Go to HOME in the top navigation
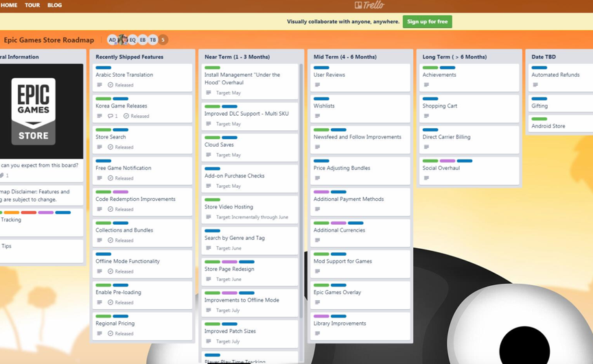593x364 pixels. pyautogui.click(x=9, y=5)
